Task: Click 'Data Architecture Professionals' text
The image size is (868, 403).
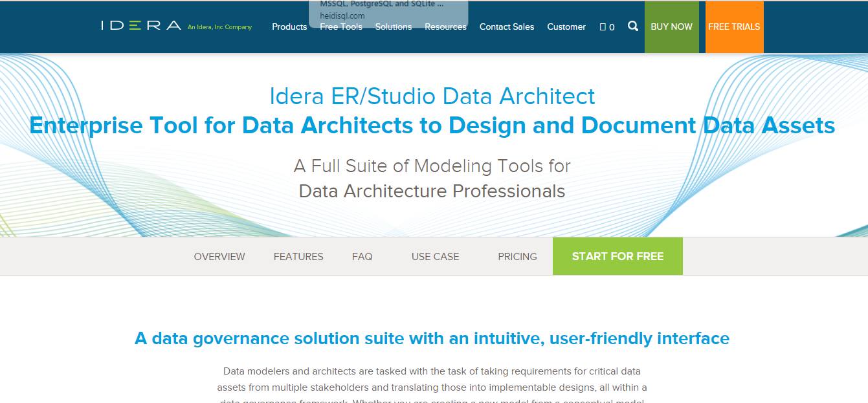Action: (x=432, y=191)
